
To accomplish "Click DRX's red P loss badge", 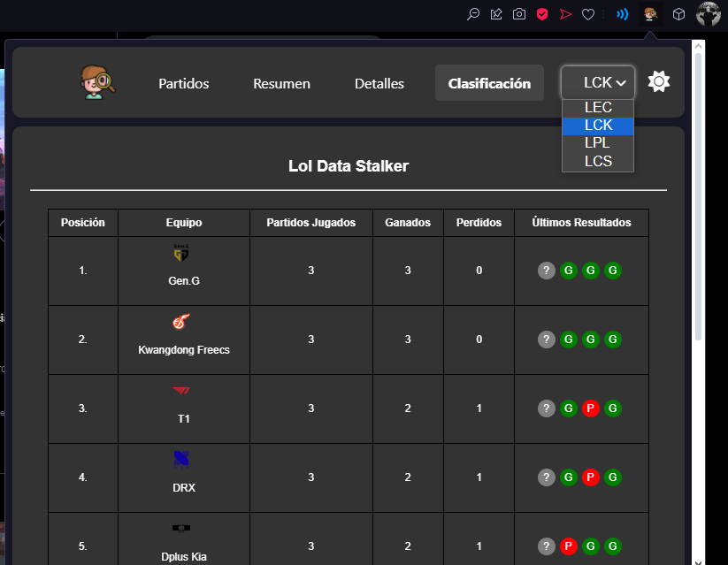I will tap(591, 477).
